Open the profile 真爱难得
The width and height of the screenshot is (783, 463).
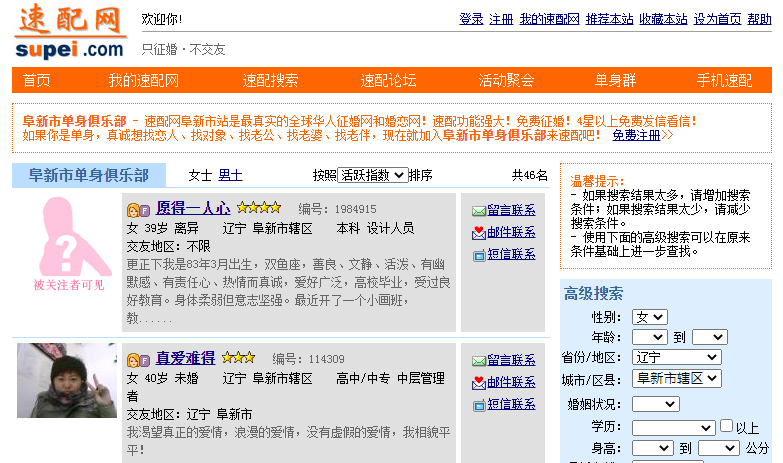point(186,358)
